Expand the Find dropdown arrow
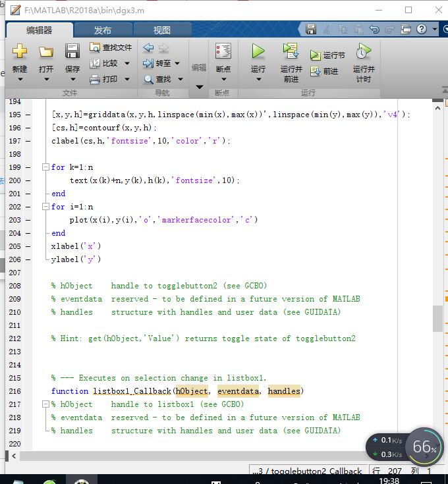Image resolution: width=448 pixels, height=484 pixels. coord(181,79)
